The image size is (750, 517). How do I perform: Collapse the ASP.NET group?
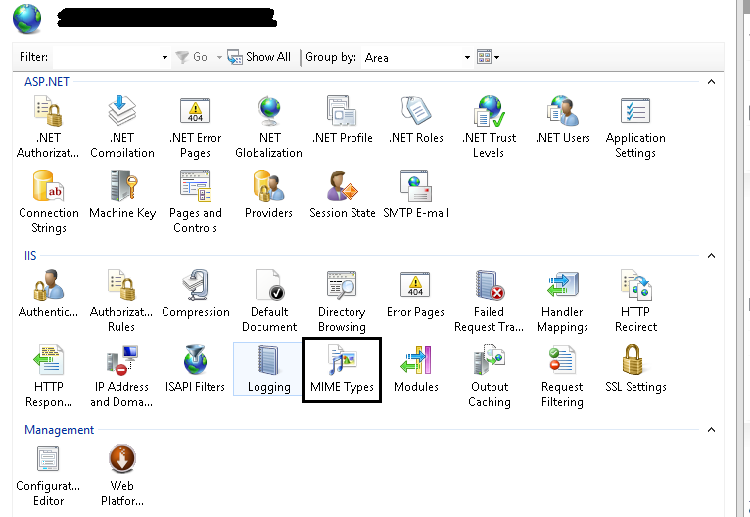pyautogui.click(x=711, y=82)
